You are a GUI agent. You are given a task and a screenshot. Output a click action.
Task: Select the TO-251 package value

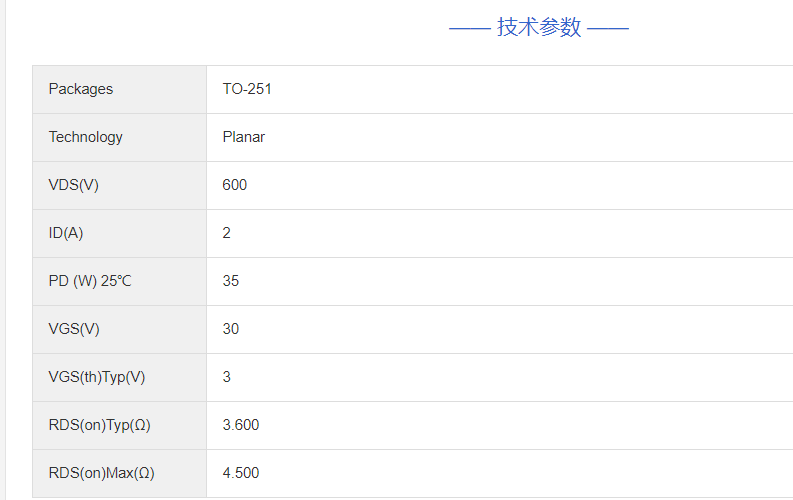(247, 89)
